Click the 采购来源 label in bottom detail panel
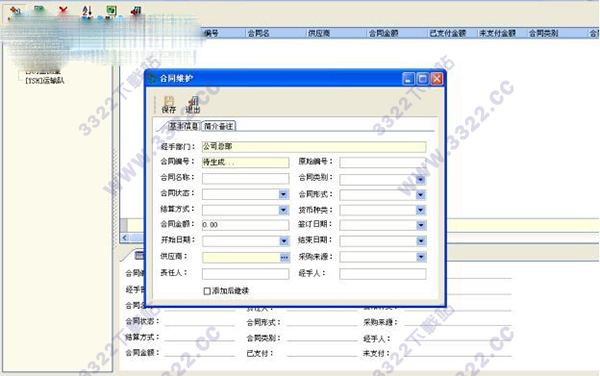The height and width of the screenshot is (376, 600). [x=380, y=322]
